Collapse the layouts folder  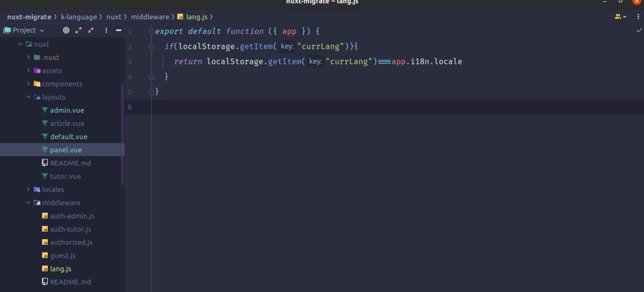click(x=28, y=97)
